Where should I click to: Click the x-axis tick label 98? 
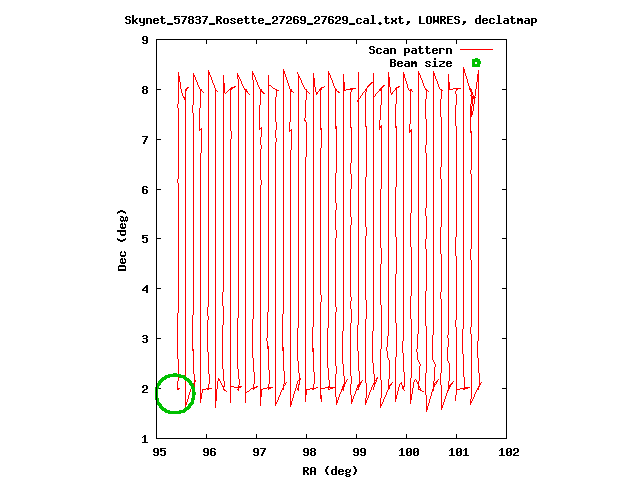click(x=309, y=452)
